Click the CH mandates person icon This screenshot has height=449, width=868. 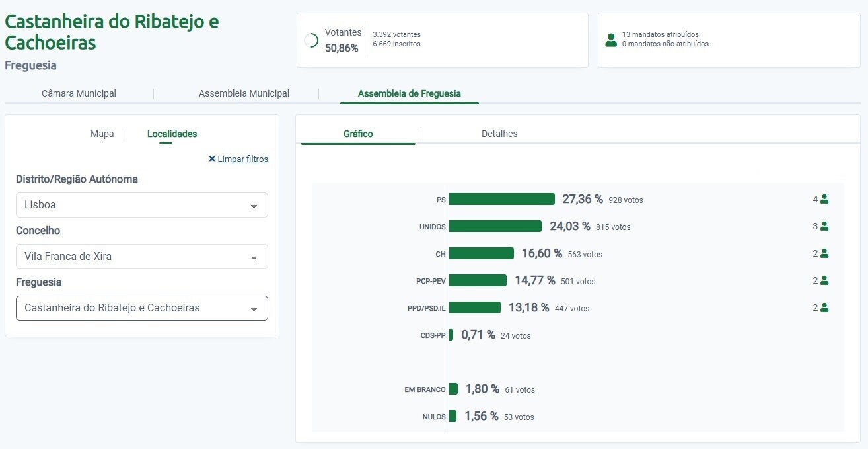click(824, 253)
